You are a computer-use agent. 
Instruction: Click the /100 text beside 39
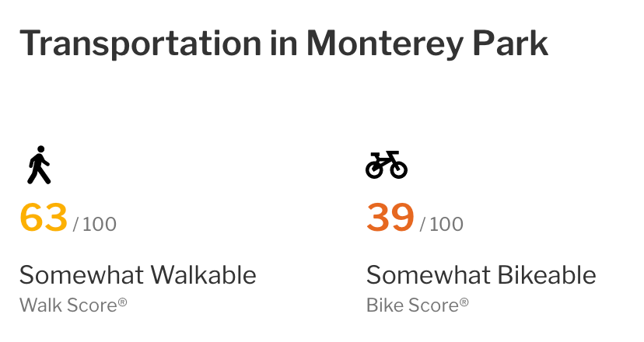tap(442, 224)
